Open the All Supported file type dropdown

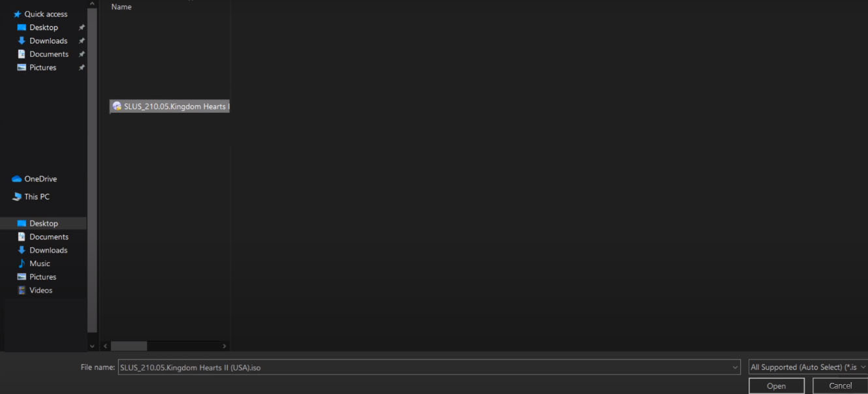click(808, 368)
